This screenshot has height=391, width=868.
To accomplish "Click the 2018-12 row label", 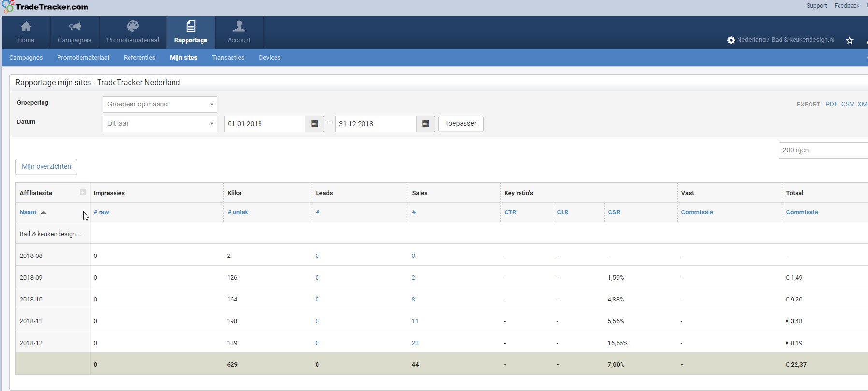I will click(31, 343).
